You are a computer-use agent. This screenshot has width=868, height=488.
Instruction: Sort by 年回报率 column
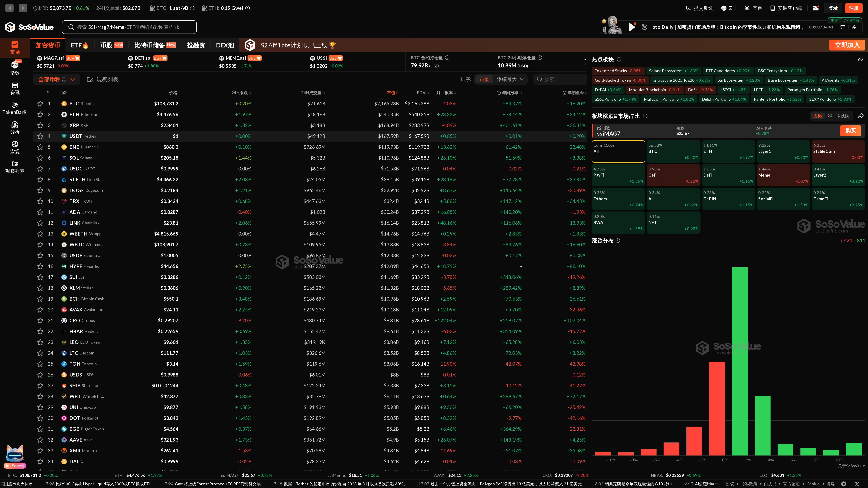pyautogui.click(x=509, y=93)
